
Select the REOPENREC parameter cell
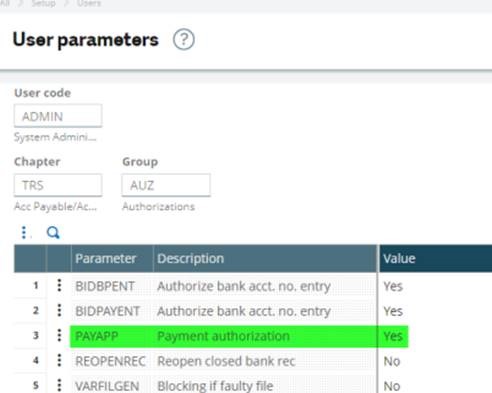112,361
